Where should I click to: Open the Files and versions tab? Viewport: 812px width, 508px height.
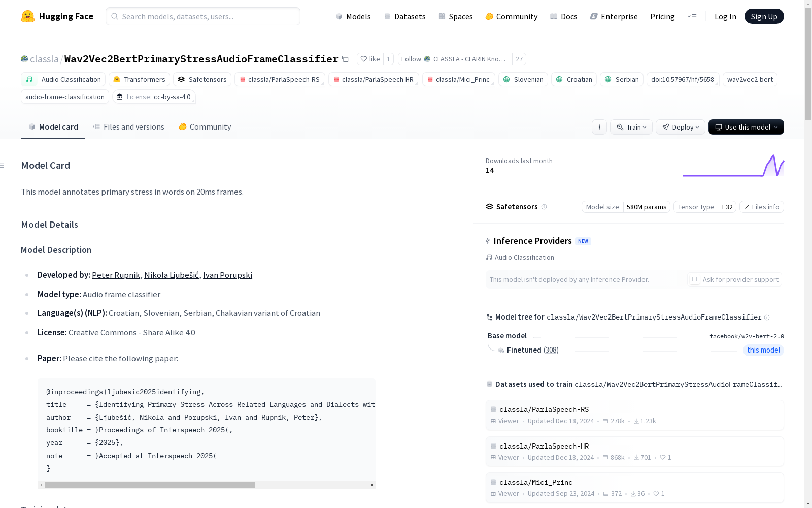pos(128,127)
